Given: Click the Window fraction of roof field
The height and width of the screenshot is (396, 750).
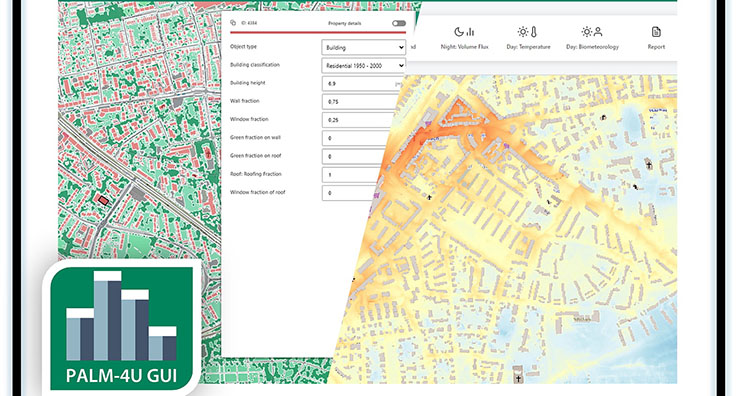Looking at the screenshot, I should tap(349, 193).
